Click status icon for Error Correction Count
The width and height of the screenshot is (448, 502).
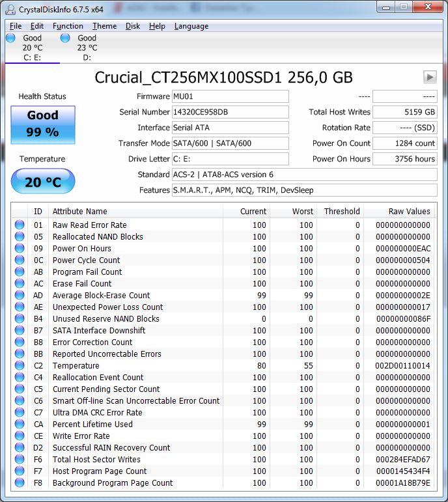(20, 342)
